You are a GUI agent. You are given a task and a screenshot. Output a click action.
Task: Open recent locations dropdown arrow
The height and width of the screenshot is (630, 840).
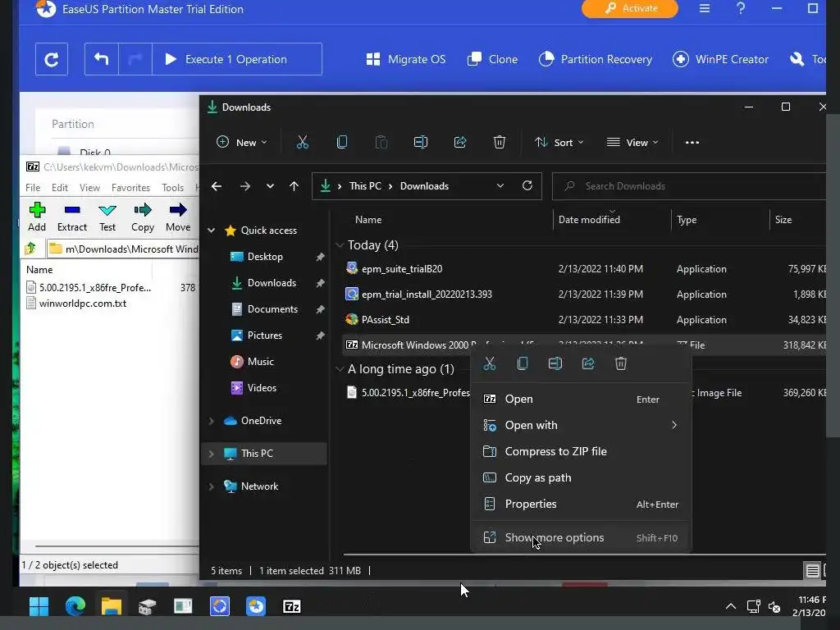point(270,186)
